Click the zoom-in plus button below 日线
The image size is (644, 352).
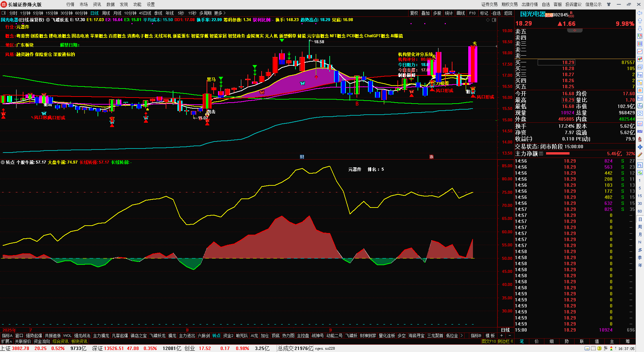point(502,336)
